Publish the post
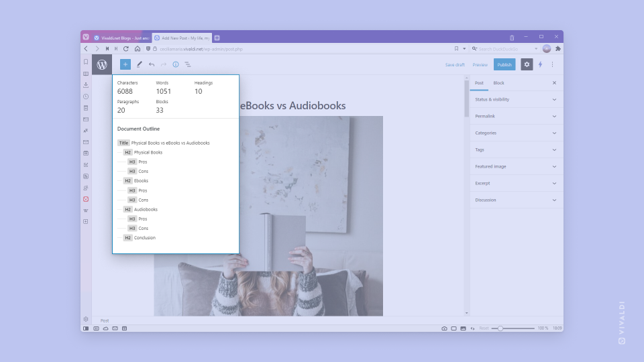The height and width of the screenshot is (362, 644). point(504,64)
